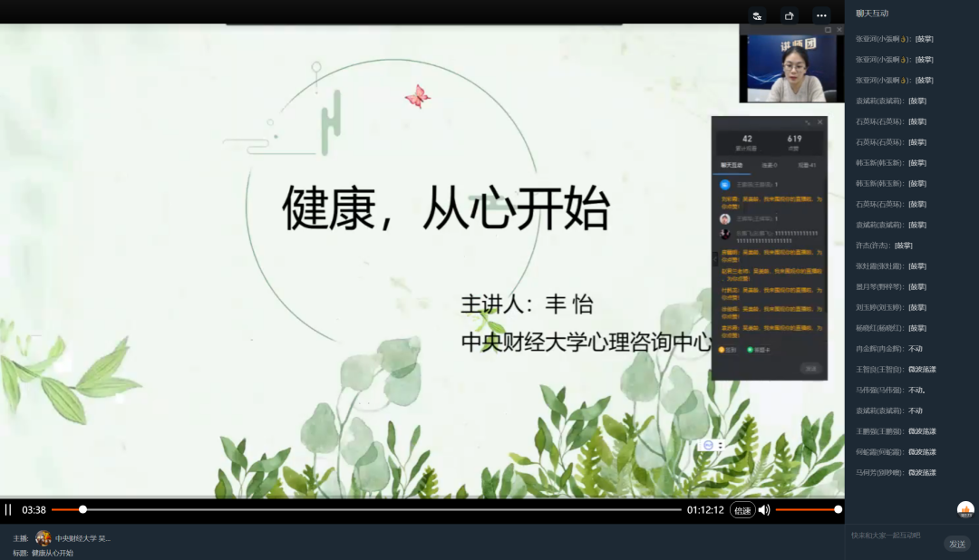
Task: Expand the arrow on floating panel's left edge
Action: coord(715,258)
